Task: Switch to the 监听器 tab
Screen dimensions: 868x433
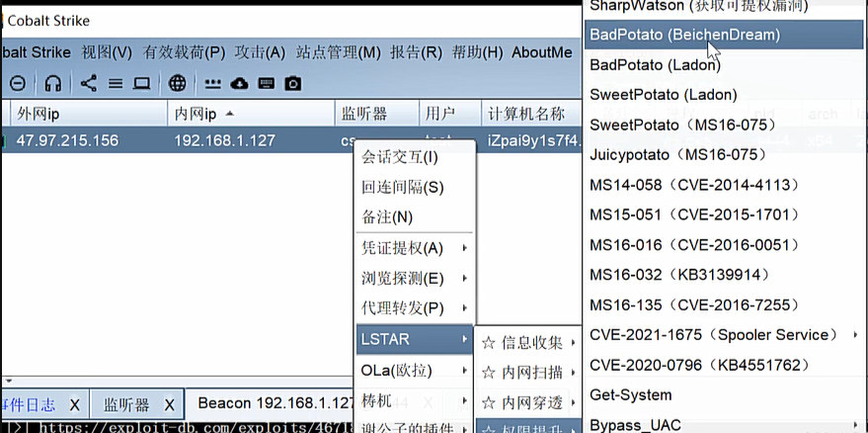Action: tap(126, 405)
